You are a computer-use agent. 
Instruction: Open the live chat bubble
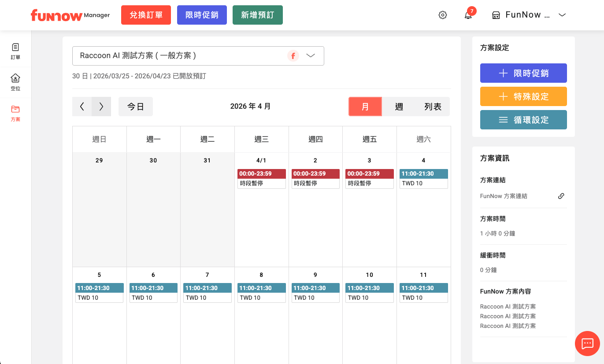point(587,343)
